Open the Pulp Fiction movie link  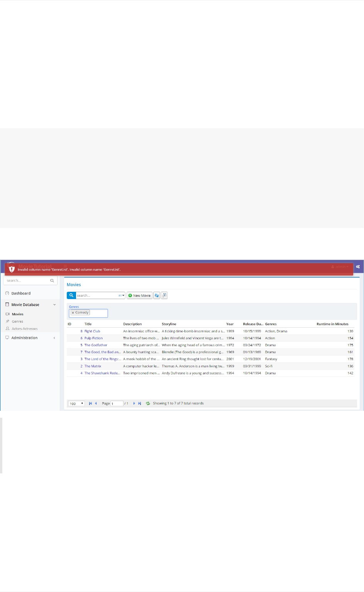click(93, 338)
